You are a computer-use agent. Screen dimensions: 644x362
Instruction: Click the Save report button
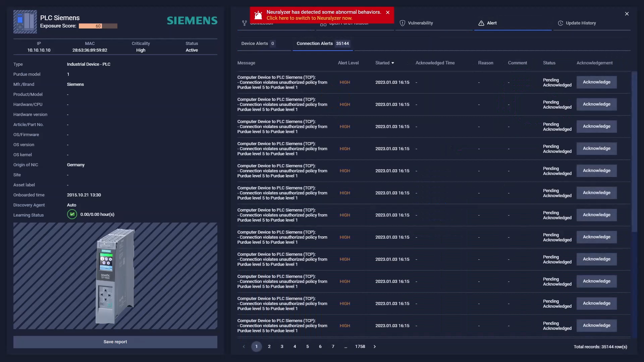[x=115, y=342]
